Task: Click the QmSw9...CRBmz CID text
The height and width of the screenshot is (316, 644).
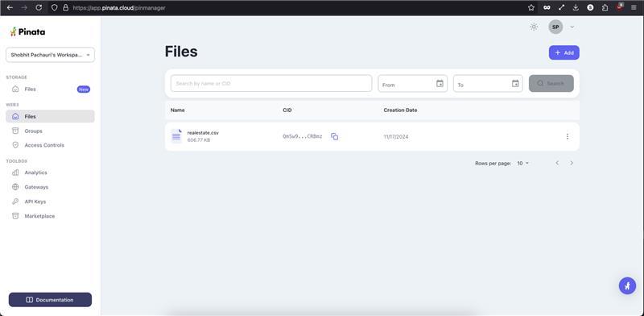Action: click(303, 136)
